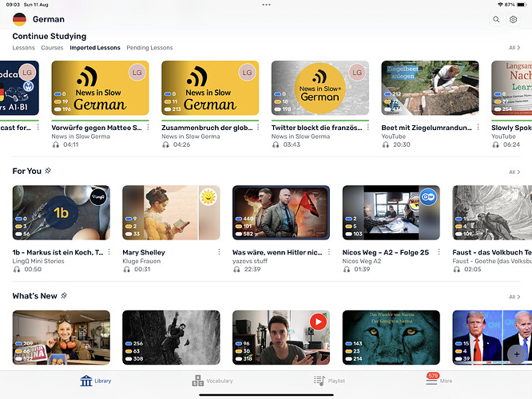Screen dimensions: 532x399
Task: Open options for Was wäre, wenn Hitler lesson
Action: click(x=329, y=252)
